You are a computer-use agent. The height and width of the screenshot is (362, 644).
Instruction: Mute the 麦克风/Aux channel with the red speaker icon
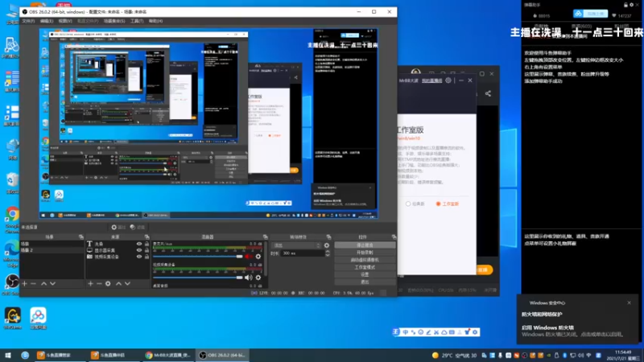coord(249,257)
